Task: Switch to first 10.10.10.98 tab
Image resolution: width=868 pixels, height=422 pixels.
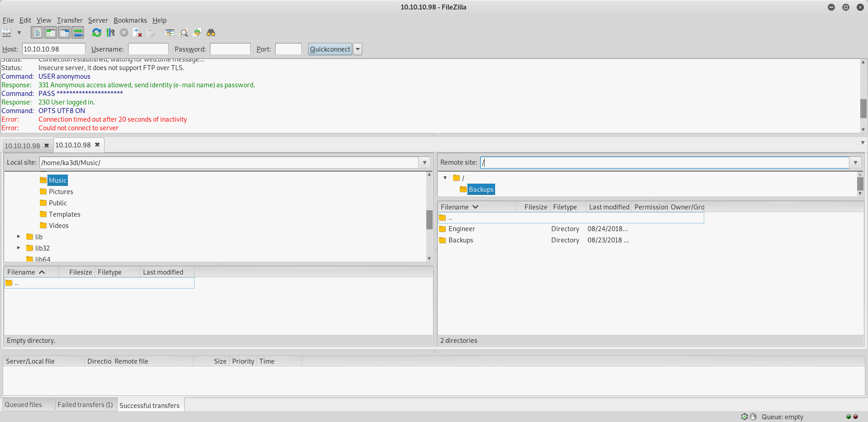Action: point(22,146)
